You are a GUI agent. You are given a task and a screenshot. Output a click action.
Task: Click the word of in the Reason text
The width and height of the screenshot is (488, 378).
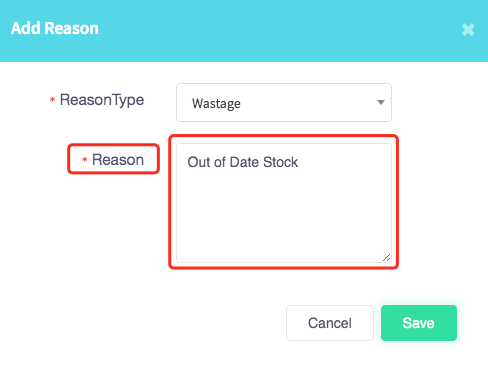[220, 162]
